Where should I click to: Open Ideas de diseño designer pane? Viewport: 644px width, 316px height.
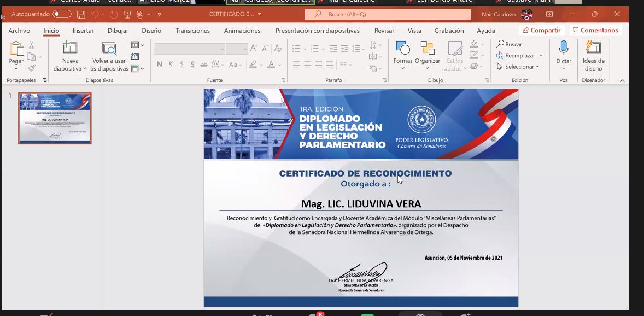(593, 56)
